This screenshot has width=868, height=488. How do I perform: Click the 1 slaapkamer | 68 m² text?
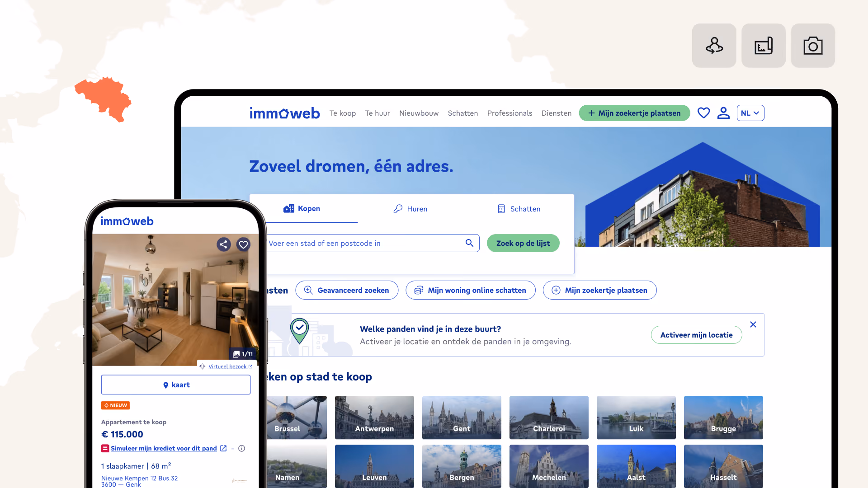coord(136,466)
